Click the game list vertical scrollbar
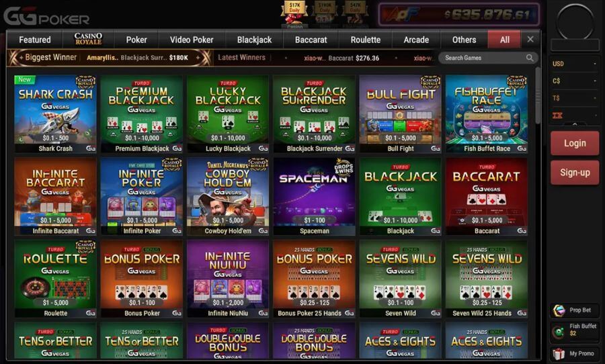Image resolution: width=605 pixels, height=364 pixels. click(538, 95)
